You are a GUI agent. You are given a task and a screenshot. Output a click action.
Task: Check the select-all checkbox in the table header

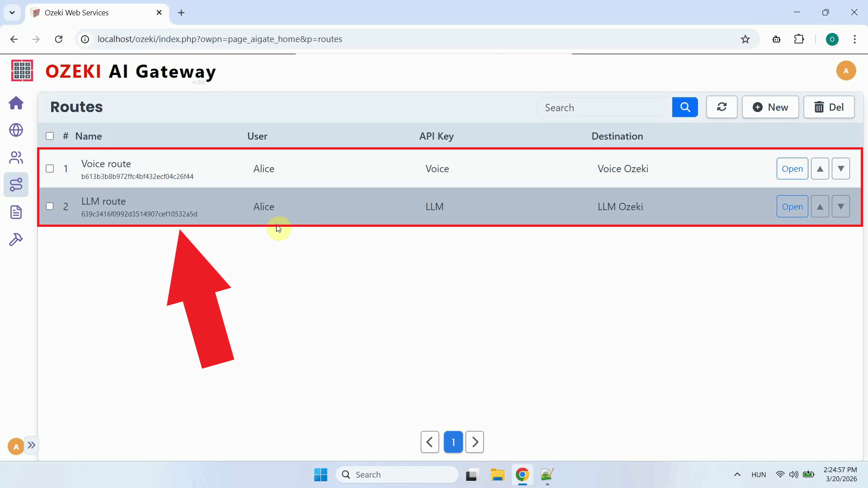click(x=50, y=136)
